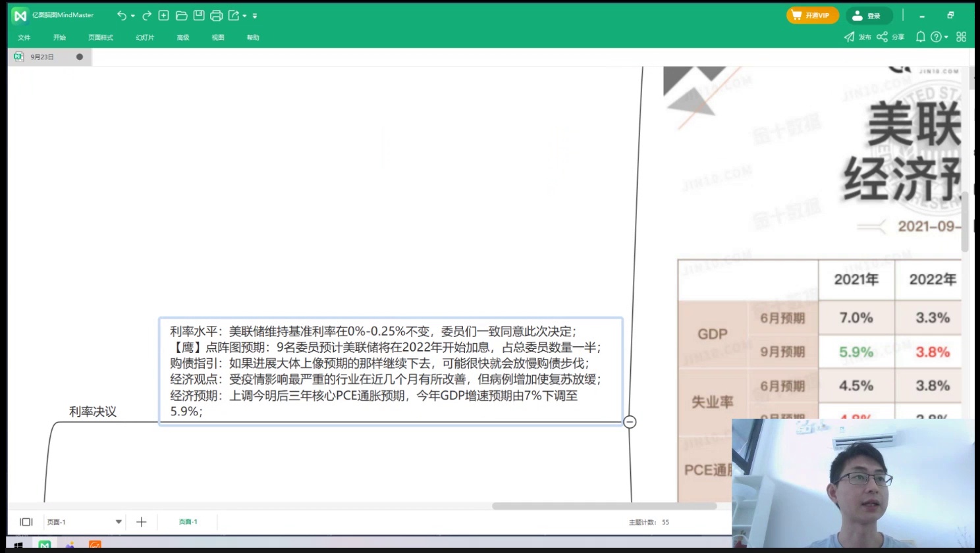Open the quick access toolbar customization menu
This screenshot has height=553, width=980.
coord(255,16)
